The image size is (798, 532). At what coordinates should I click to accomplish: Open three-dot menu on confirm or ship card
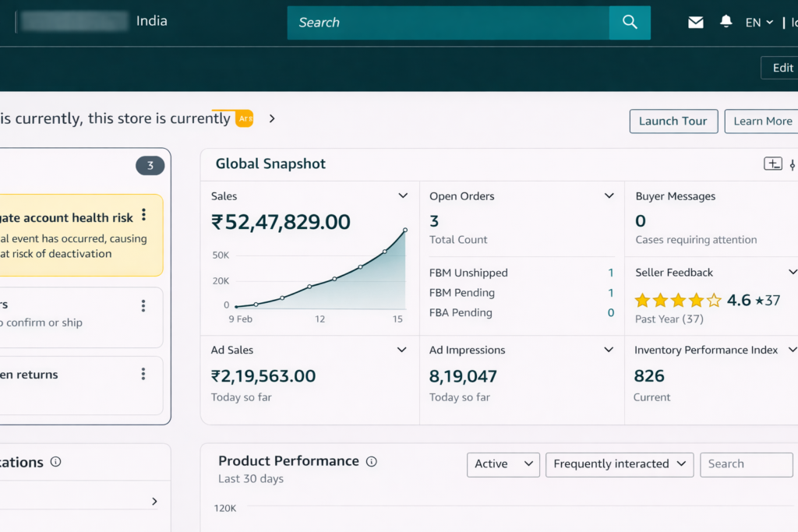[x=143, y=305]
